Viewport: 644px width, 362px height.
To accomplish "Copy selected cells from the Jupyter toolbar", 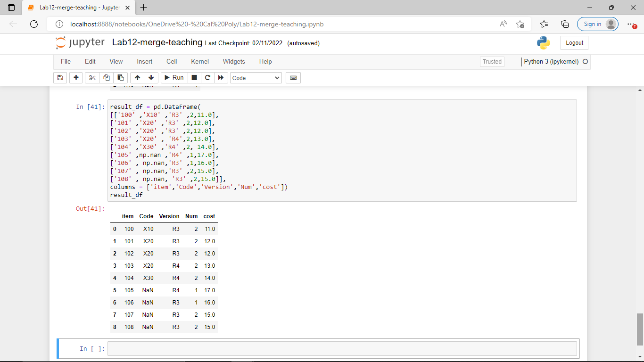I will pos(107,78).
